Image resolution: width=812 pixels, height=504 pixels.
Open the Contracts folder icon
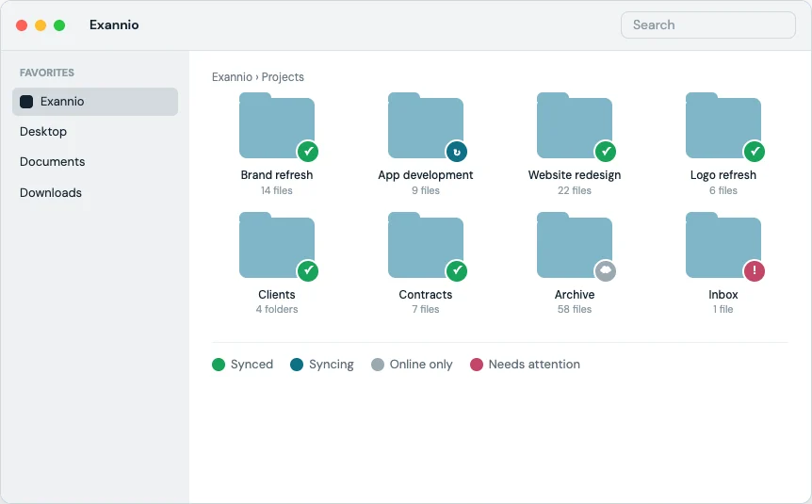[x=426, y=245]
